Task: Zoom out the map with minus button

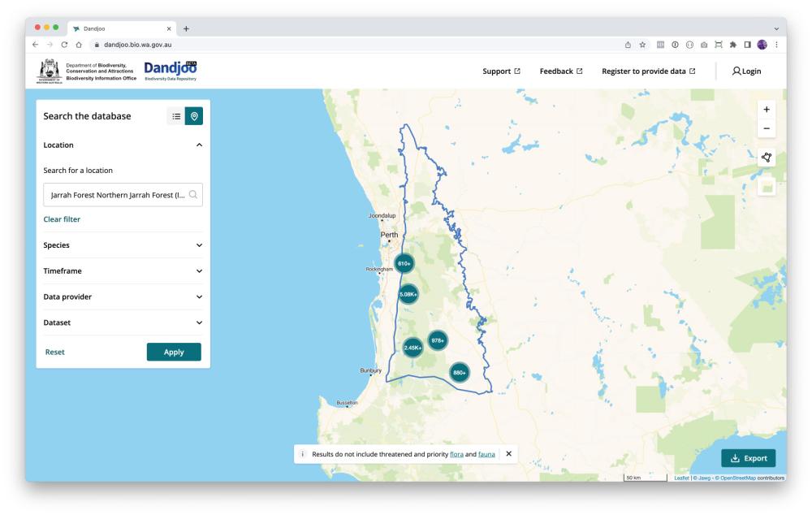Action: click(x=767, y=128)
